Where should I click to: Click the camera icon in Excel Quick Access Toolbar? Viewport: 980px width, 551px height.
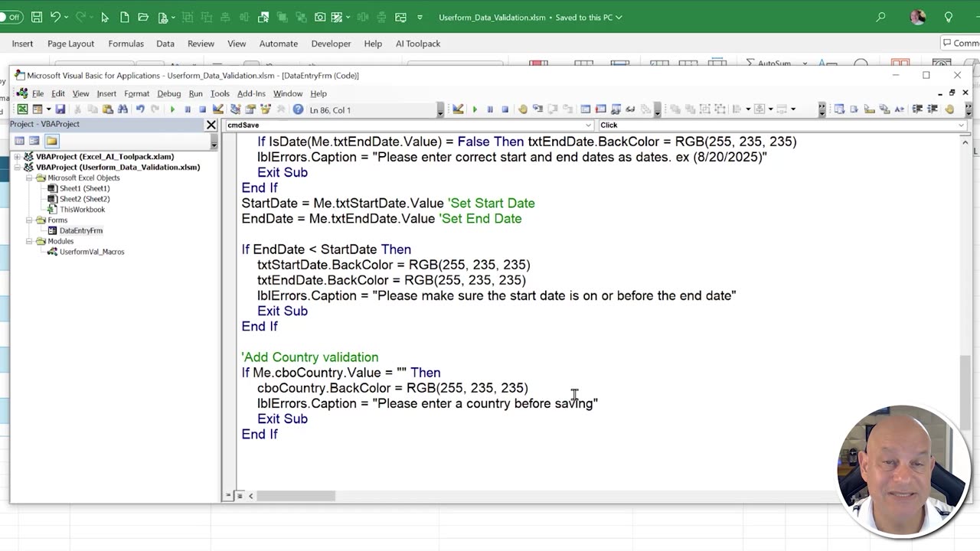[320, 17]
